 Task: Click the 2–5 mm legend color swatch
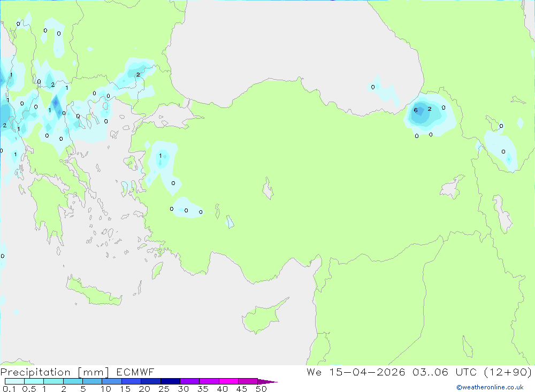pos(73,381)
